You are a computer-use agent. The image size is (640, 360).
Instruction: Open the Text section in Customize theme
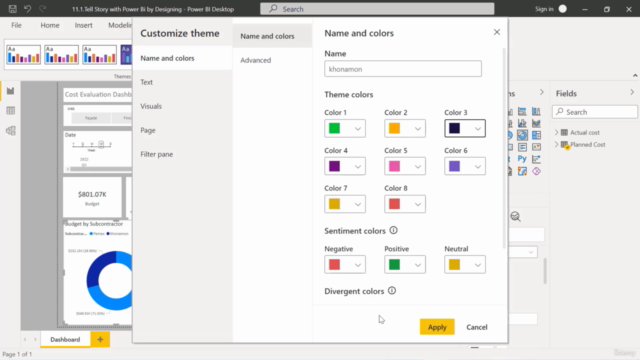pos(147,82)
